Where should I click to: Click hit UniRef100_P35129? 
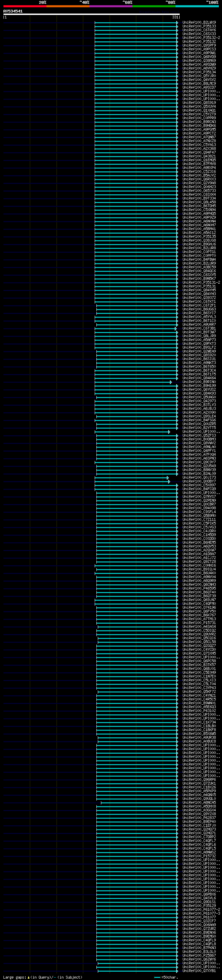(199, 906)
